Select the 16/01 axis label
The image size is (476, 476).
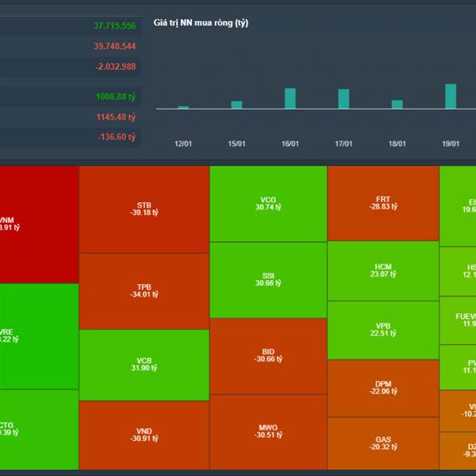pos(290,144)
